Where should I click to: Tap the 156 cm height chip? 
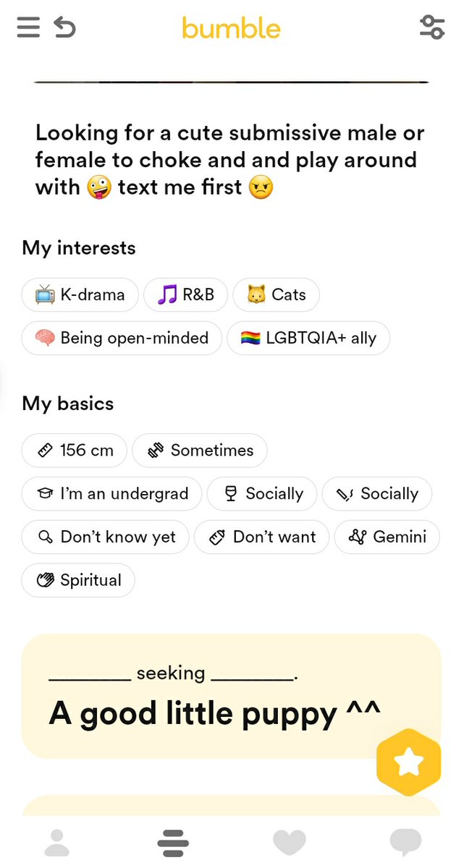[75, 450]
